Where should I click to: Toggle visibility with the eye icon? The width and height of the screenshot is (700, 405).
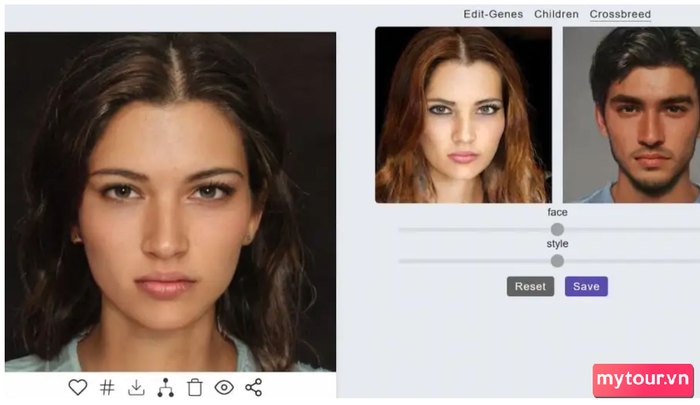(x=224, y=387)
